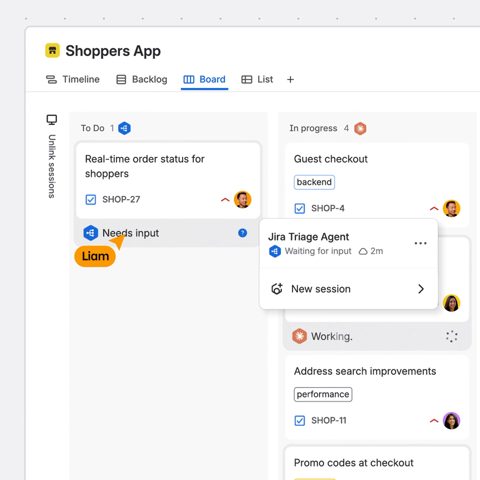The height and width of the screenshot is (480, 480).
Task: Select the Board tab
Action: coord(204,79)
